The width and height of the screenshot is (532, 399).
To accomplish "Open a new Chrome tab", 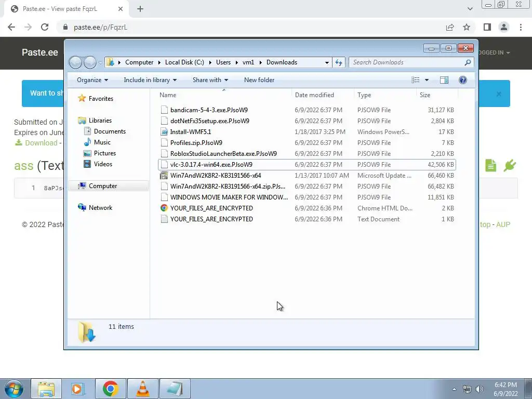I will pos(140,9).
